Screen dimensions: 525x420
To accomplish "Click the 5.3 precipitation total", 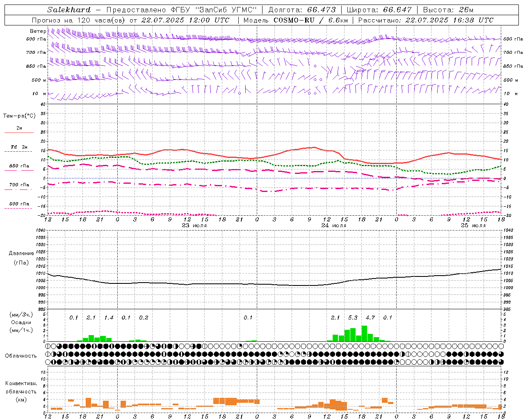I will (353, 317).
